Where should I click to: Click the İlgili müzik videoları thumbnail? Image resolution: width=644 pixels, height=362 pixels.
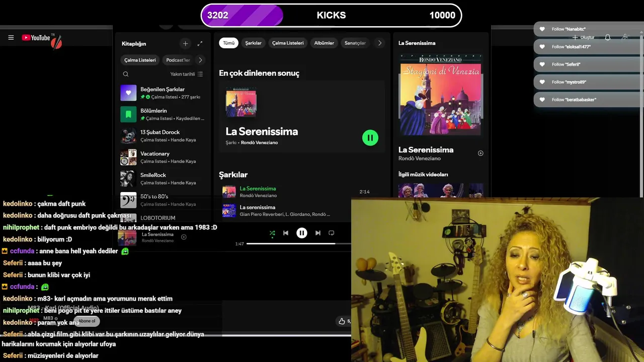441,191
